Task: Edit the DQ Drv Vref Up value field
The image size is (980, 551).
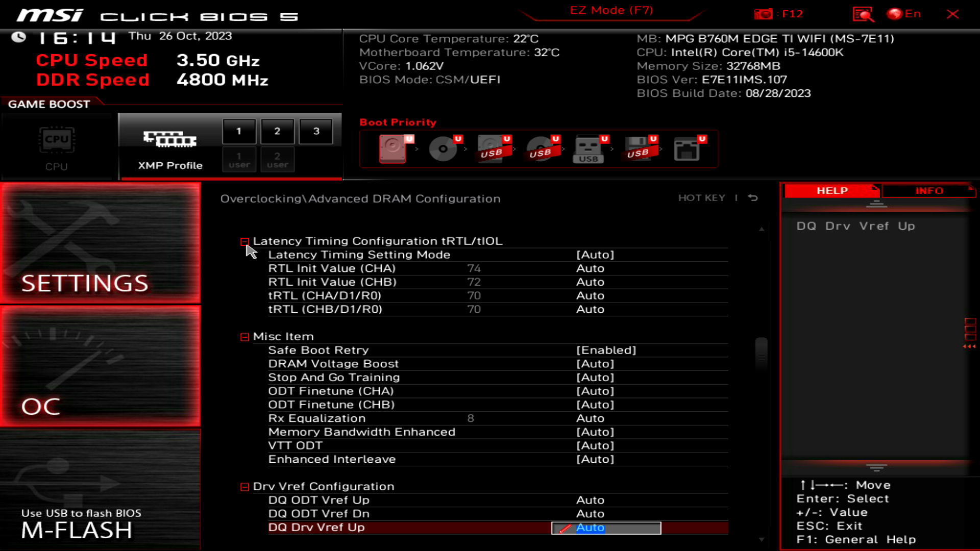Action: point(606,528)
